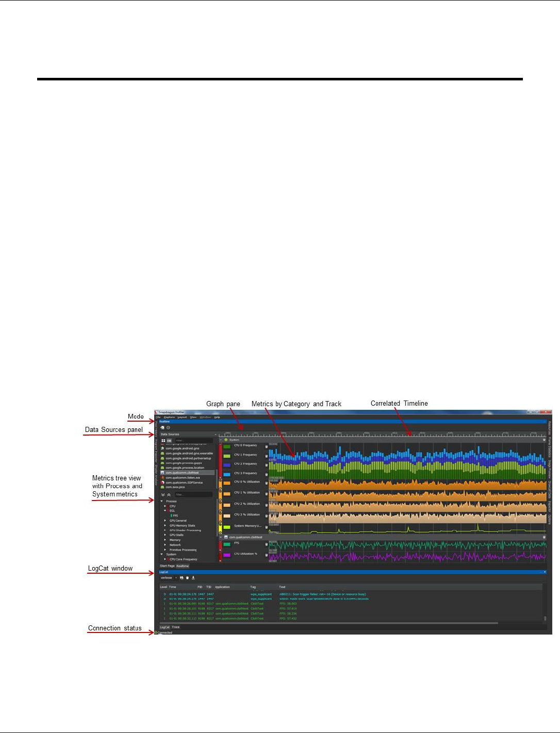This screenshot has height=733, width=560.
Task: Expand the GPU General node
Action: click(x=165, y=521)
